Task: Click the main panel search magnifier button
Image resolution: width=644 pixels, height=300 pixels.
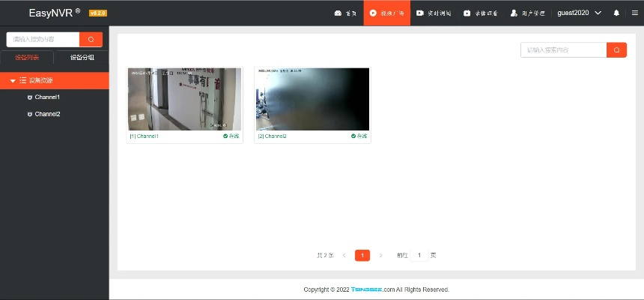Action: pyautogui.click(x=616, y=50)
